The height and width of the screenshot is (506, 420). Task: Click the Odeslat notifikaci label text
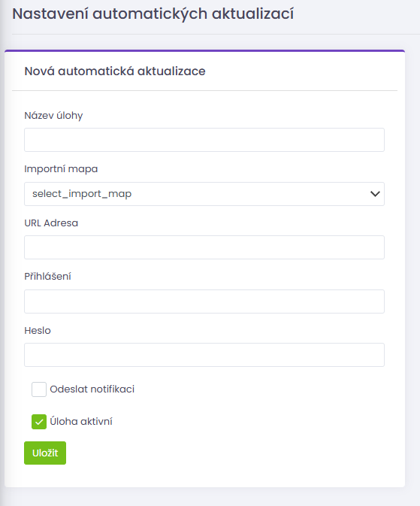coord(92,389)
